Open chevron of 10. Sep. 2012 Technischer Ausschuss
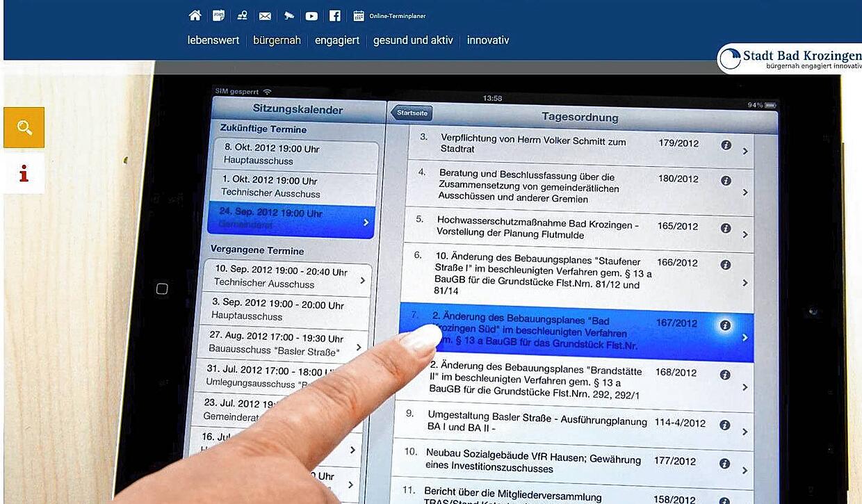862x504 pixels. click(x=362, y=280)
